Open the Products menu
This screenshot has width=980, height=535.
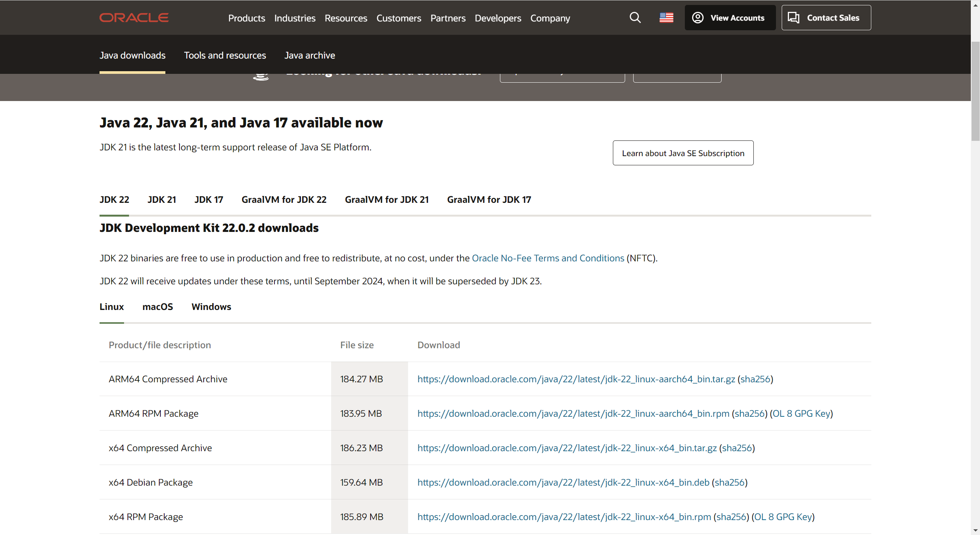coord(247,18)
